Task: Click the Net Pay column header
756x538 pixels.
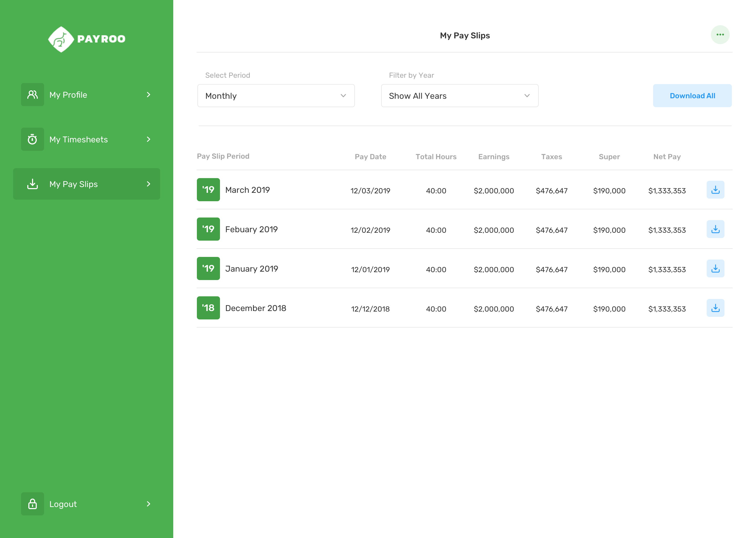Action: coord(667,157)
